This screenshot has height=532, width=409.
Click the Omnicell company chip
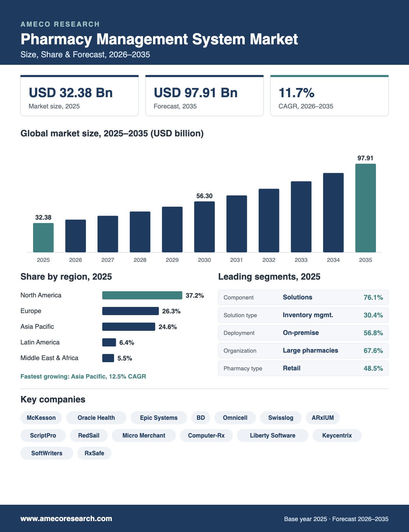point(235,418)
